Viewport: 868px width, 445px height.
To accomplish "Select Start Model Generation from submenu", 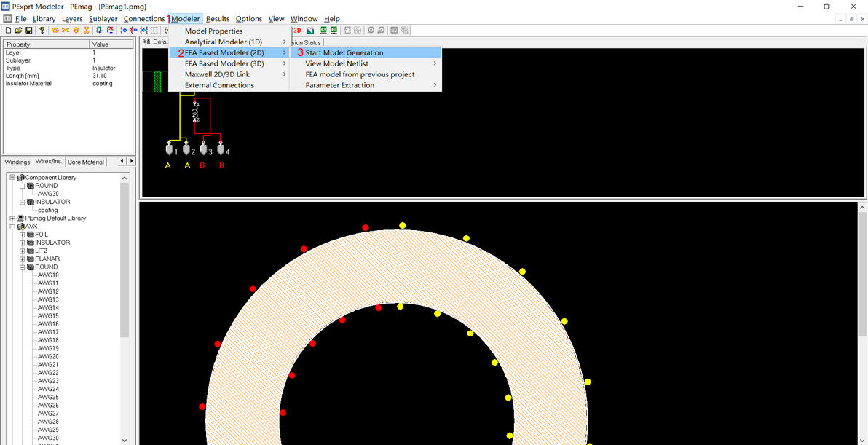I will [x=344, y=53].
